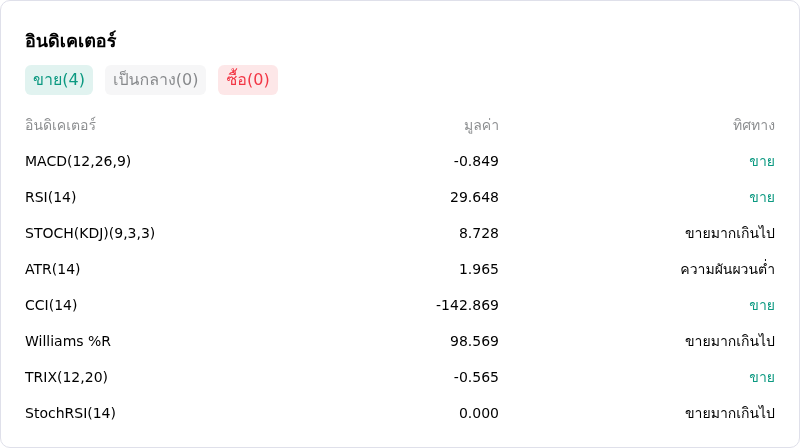Viewport: 800px width, 448px height.
Task: Click the ขาย signal for RSI(14)
Action: (762, 197)
